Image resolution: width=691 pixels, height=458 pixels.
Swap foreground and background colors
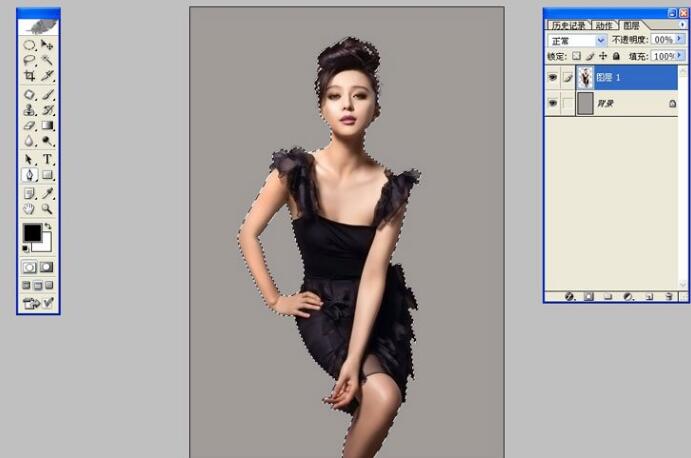48,226
